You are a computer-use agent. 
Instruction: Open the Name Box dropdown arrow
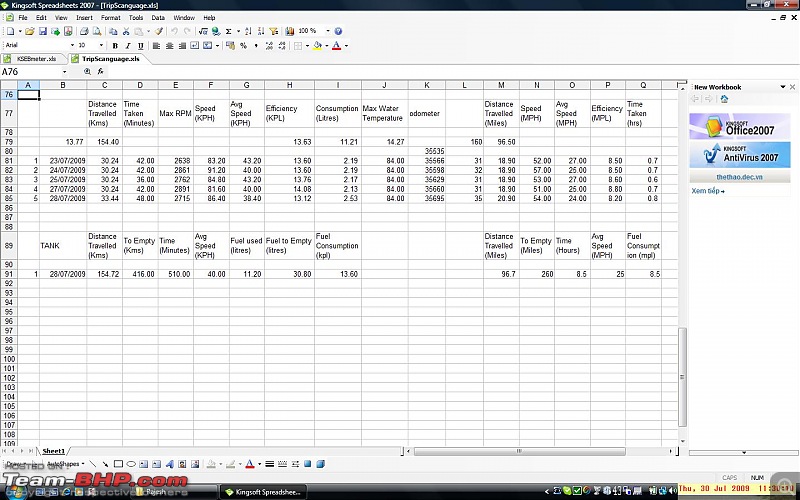click(65, 72)
